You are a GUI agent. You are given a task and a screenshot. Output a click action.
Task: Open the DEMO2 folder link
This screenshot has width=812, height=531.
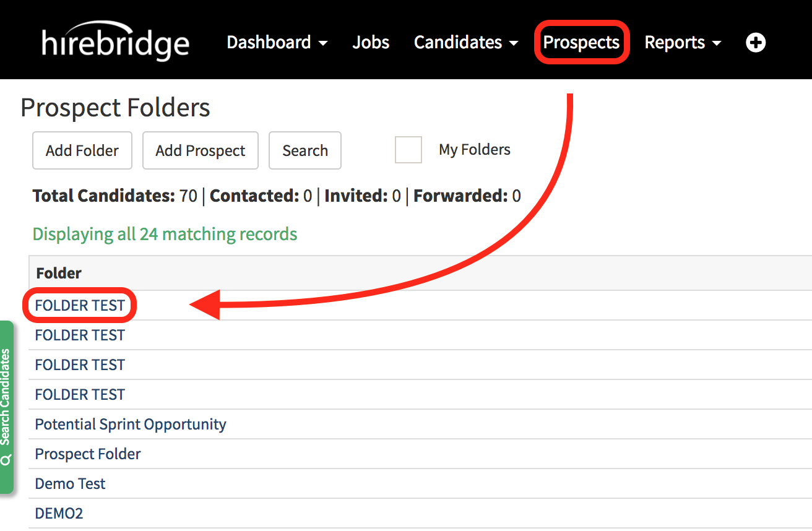pos(59,514)
